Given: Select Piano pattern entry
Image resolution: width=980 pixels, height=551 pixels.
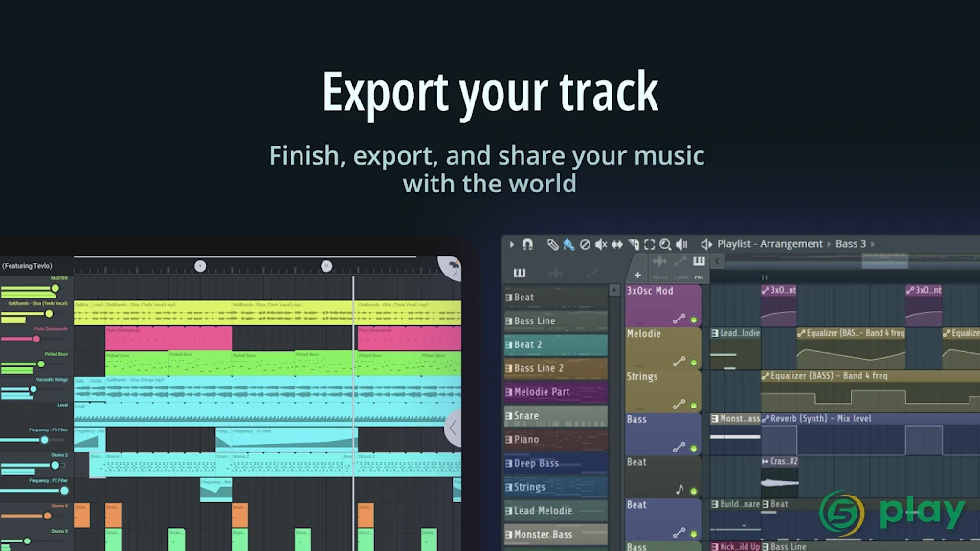Looking at the screenshot, I should 556,440.
